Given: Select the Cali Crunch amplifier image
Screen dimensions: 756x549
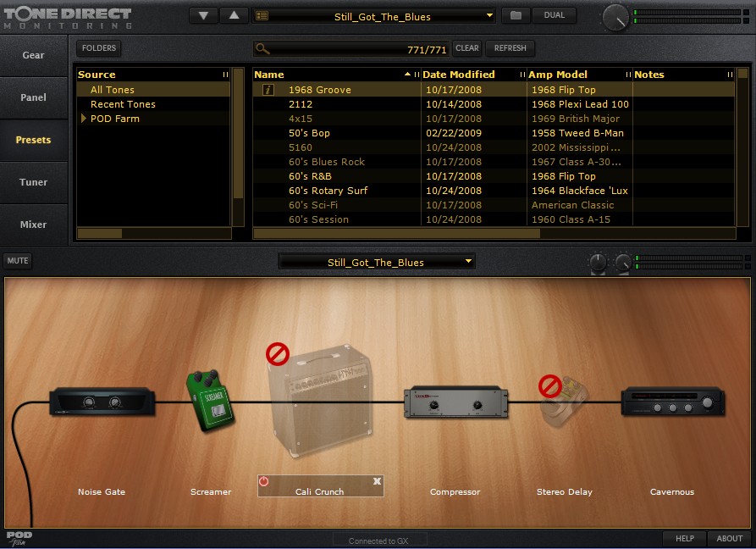Looking at the screenshot, I should click(x=321, y=401).
